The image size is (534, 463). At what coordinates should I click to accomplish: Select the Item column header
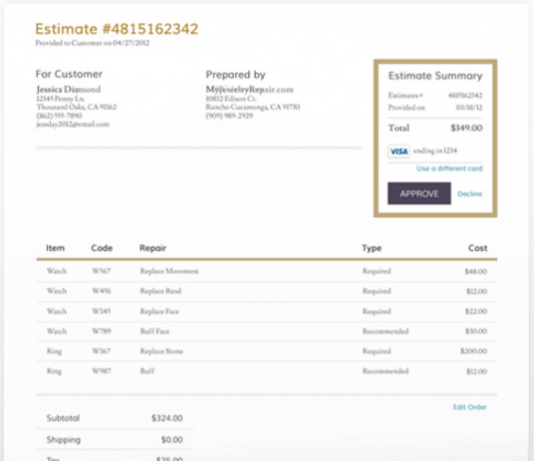click(x=55, y=248)
